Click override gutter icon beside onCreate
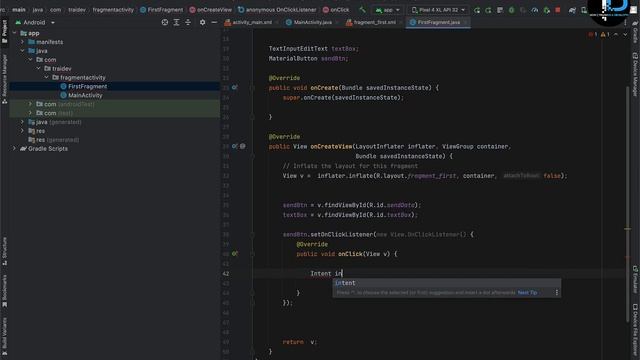Viewport: 640px width, 360px height. pos(235,87)
